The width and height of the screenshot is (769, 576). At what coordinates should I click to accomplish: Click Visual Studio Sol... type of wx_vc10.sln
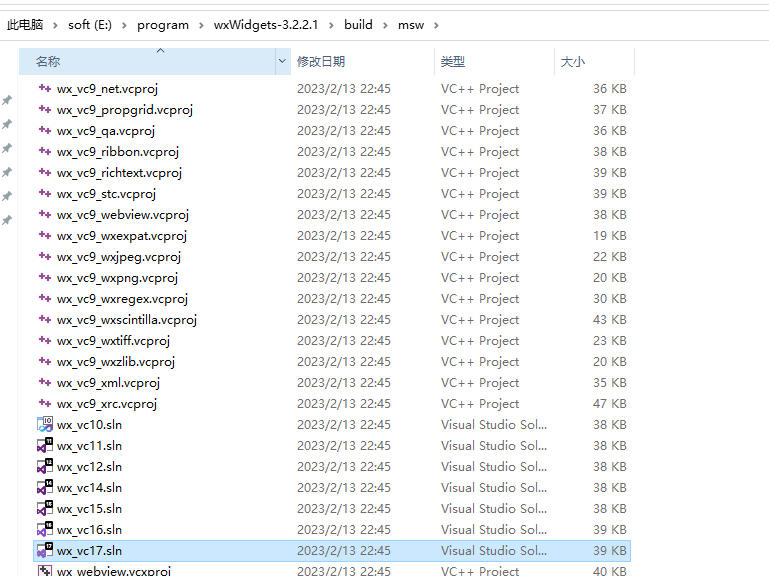[x=494, y=424]
